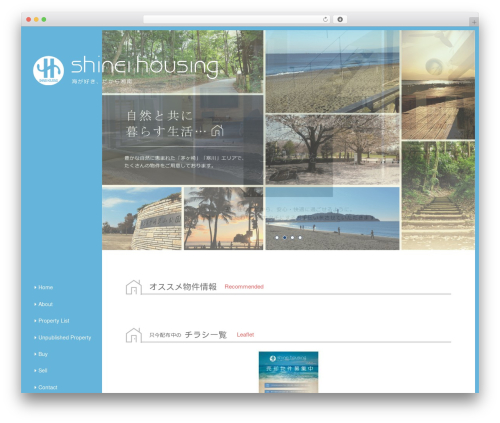This screenshot has height=423, width=500.
Task: Click the island seaside beach photo
Action: [332, 218]
